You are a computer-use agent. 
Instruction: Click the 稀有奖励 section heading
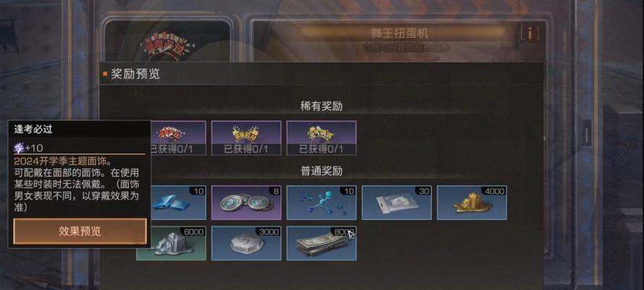click(x=321, y=107)
